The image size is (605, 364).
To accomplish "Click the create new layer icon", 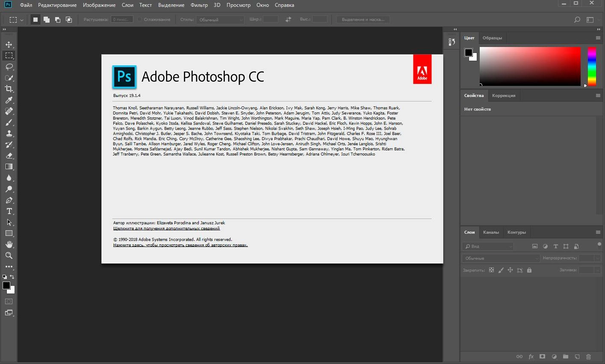I will pyautogui.click(x=577, y=356).
